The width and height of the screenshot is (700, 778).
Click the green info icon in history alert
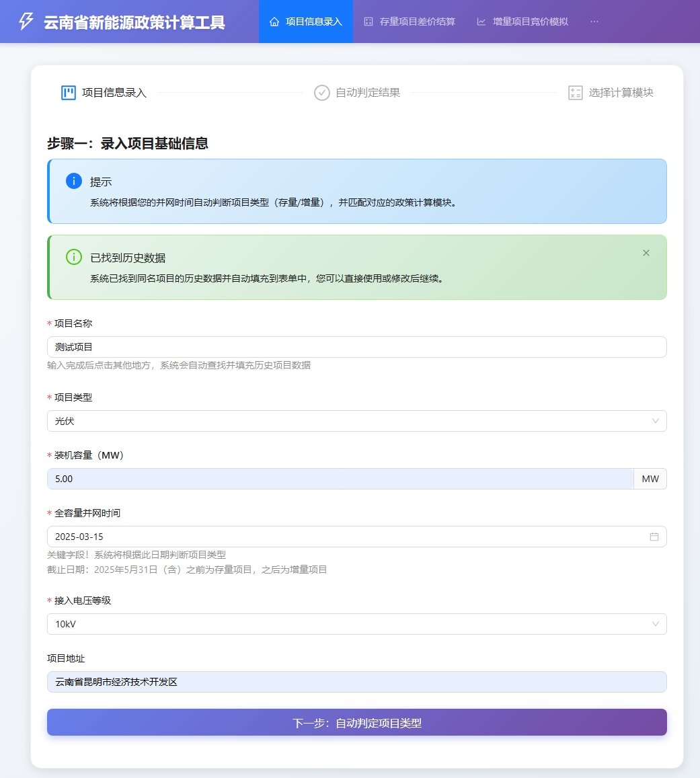tap(74, 257)
